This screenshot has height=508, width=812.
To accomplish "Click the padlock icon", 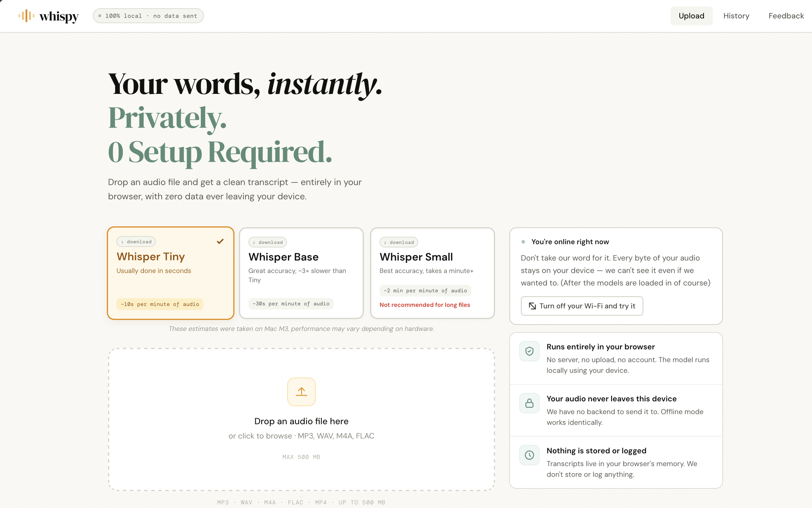I will [529, 403].
